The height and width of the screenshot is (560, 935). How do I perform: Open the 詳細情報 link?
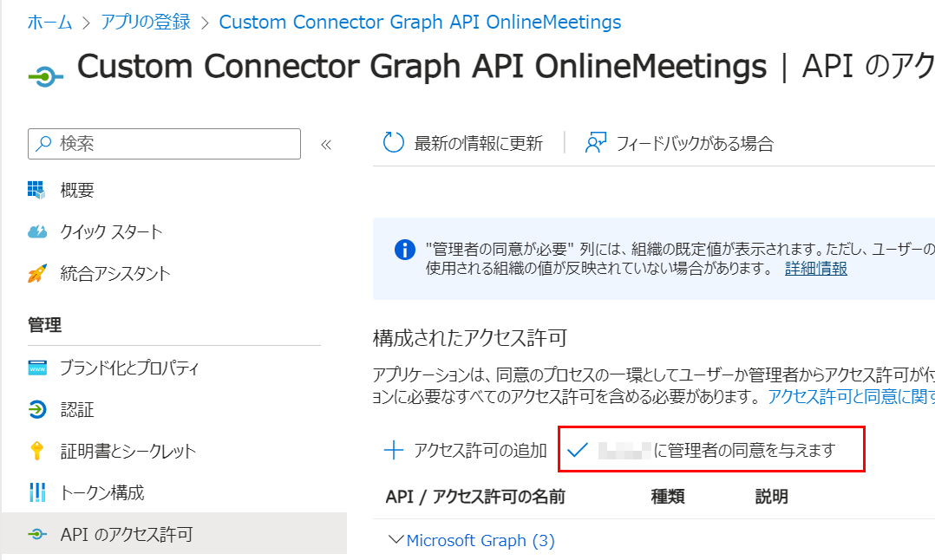pyautogui.click(x=816, y=268)
